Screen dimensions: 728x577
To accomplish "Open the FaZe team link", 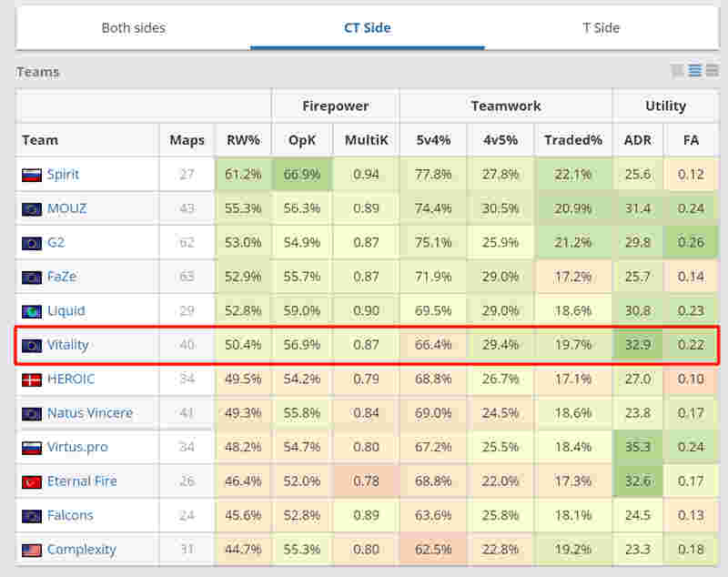I will pyautogui.click(x=62, y=277).
